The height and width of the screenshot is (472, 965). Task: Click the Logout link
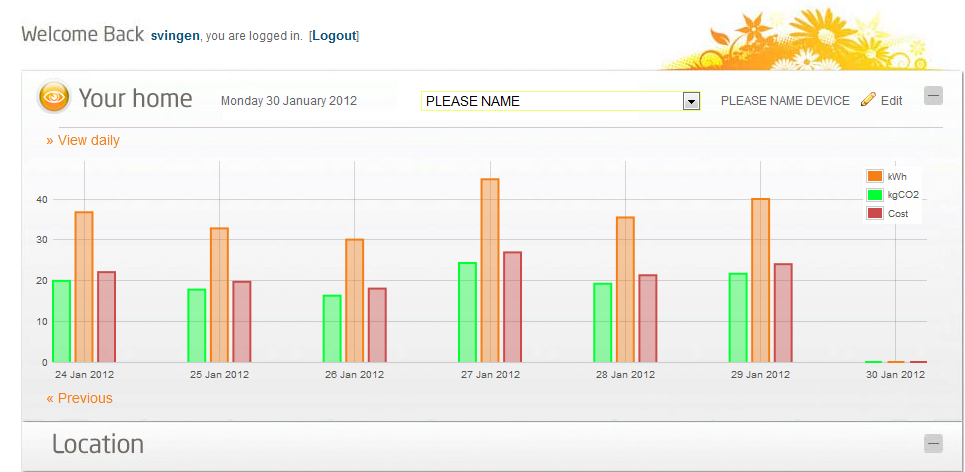click(334, 35)
